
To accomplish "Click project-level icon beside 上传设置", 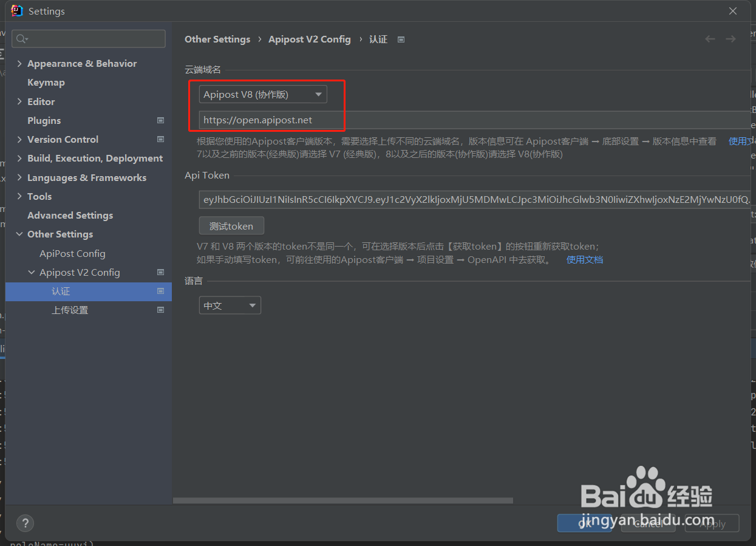I will pos(160,310).
